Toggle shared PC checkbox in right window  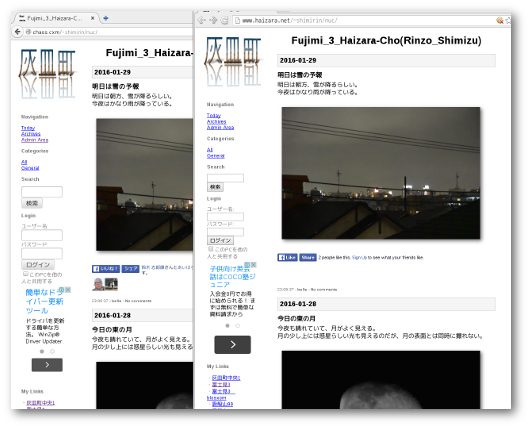click(x=211, y=249)
